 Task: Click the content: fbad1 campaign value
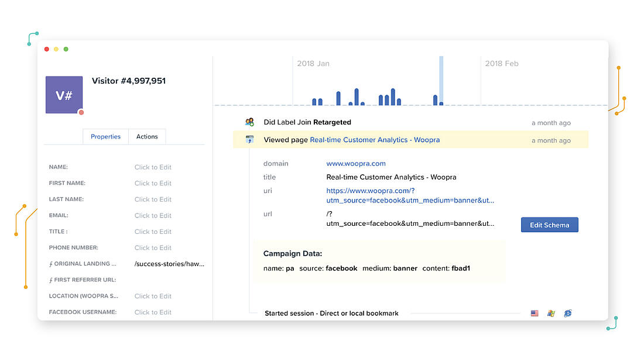click(446, 268)
